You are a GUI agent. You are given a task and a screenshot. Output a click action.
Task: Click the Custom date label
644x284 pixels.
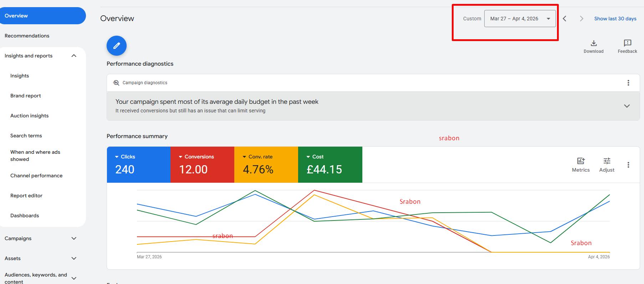(x=472, y=19)
